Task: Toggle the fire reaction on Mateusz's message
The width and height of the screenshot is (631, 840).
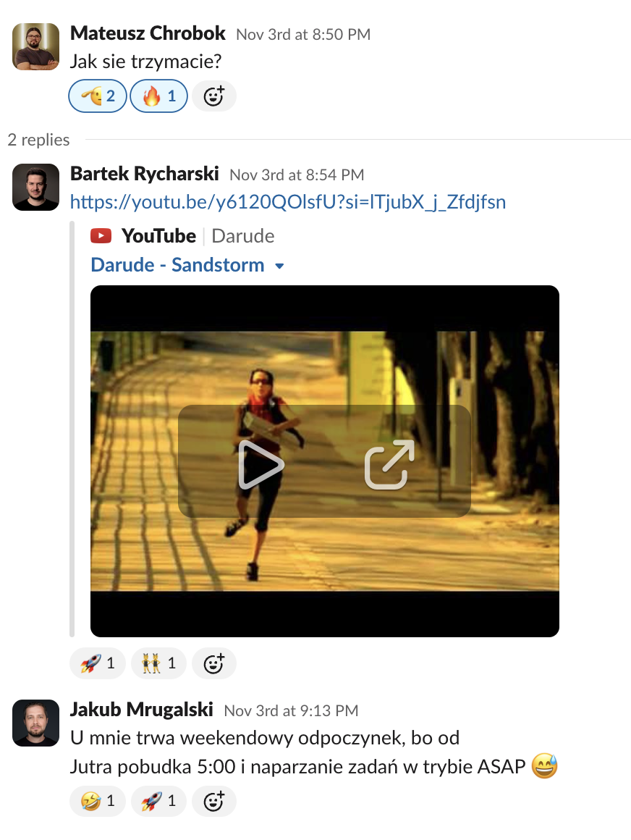Action: (x=159, y=96)
